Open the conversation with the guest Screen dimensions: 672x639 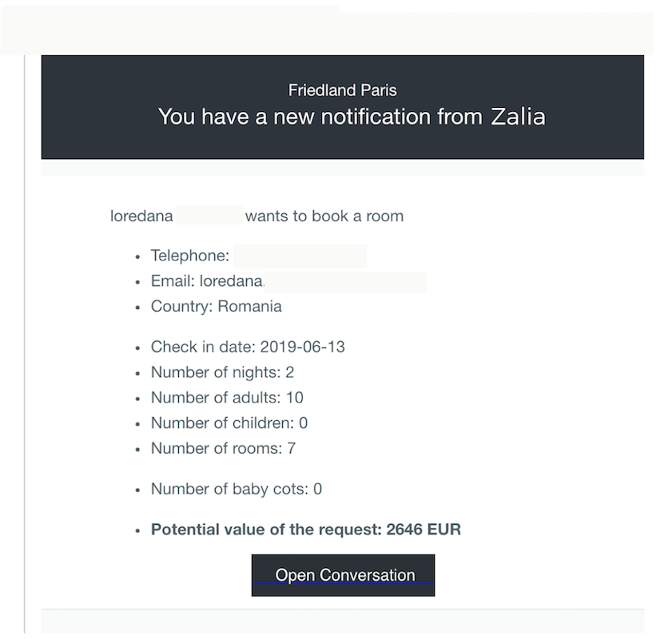343,575
